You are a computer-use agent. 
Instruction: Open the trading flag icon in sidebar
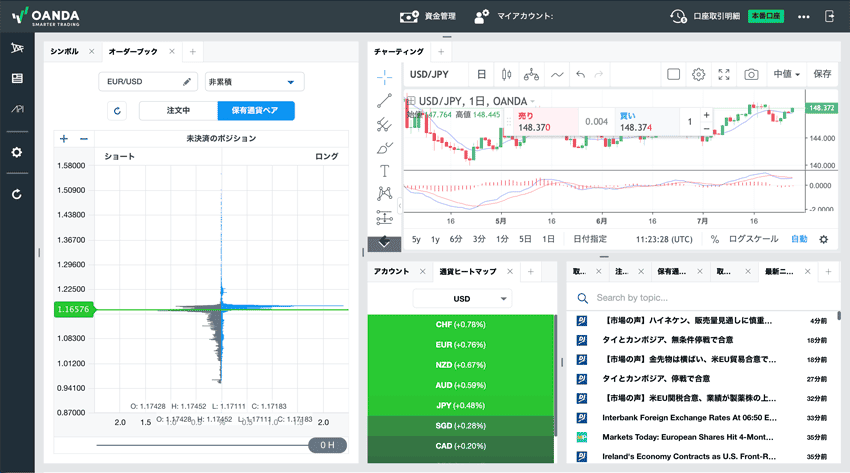pos(17,48)
